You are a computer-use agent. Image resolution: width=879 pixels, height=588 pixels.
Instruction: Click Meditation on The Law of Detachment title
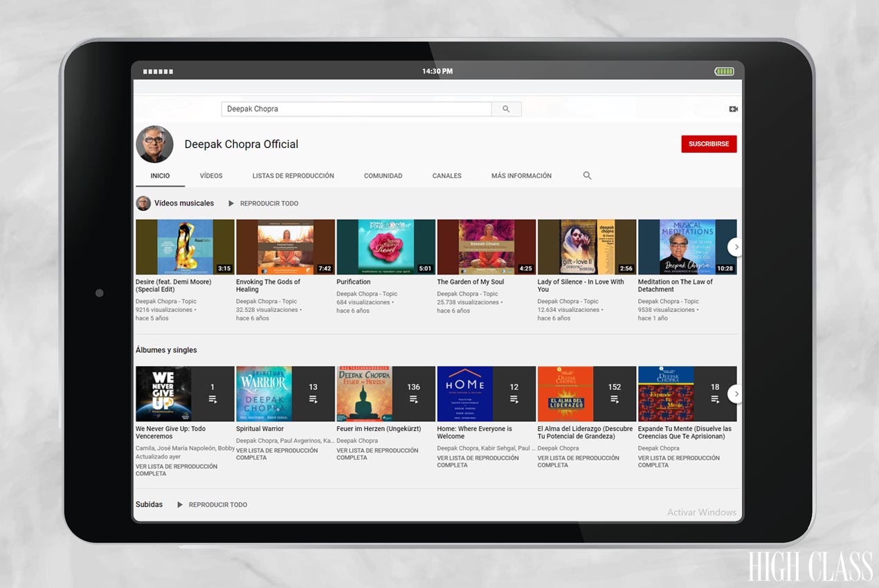[676, 286]
